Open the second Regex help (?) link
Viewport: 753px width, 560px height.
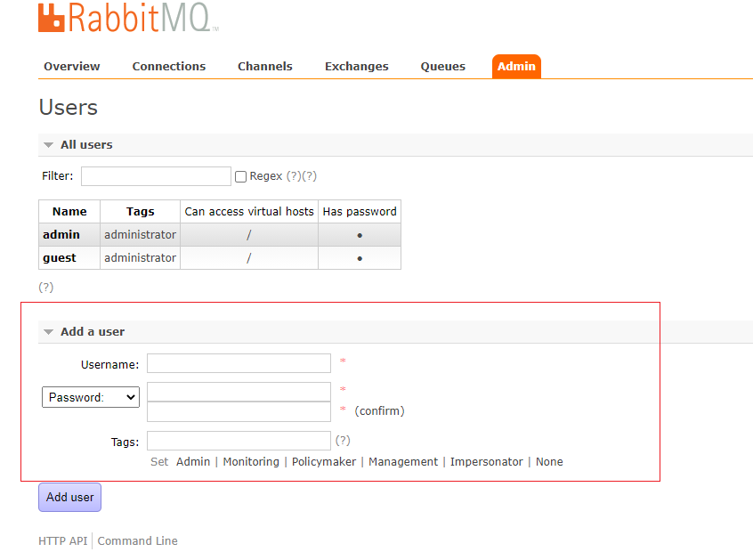310,176
